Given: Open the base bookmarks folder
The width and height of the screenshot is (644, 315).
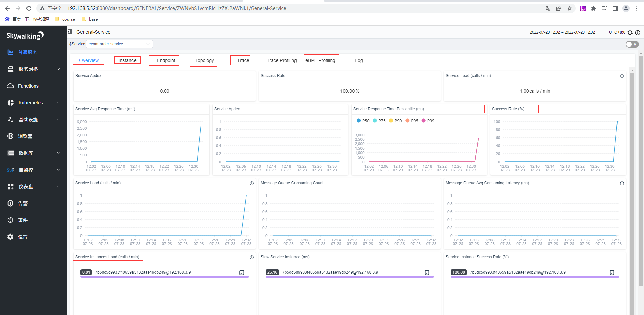Looking at the screenshot, I should 90,19.
